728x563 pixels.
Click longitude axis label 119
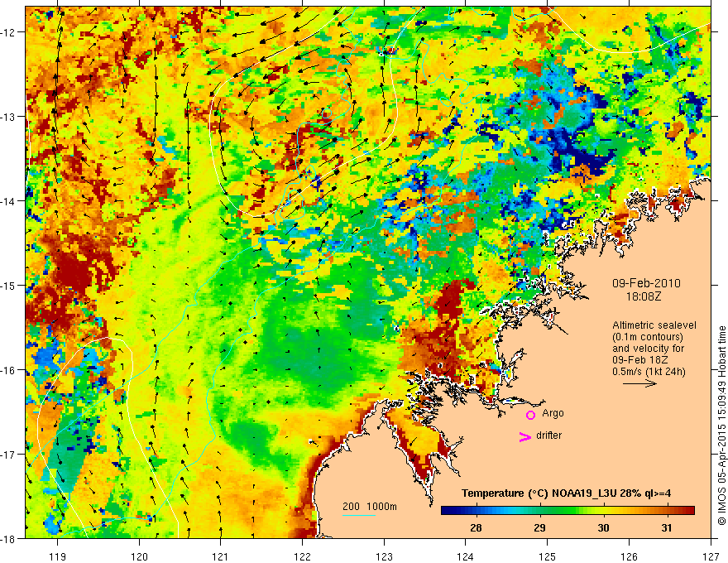58,556
